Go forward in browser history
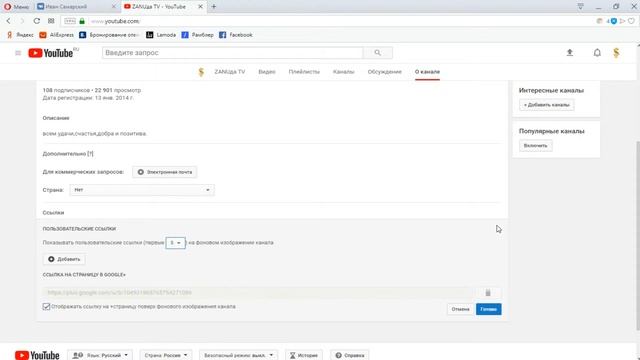 point(22,21)
